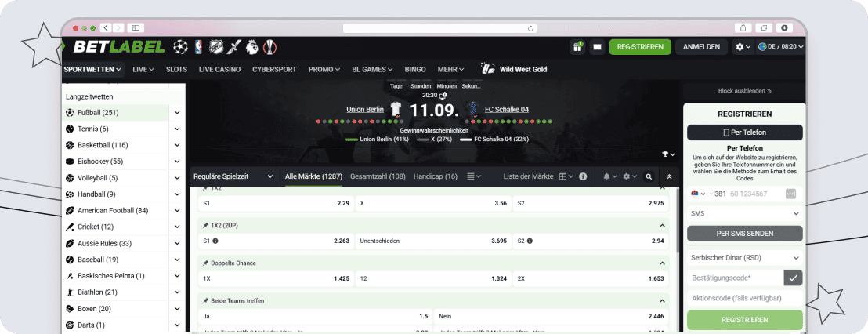The height and width of the screenshot is (334, 868).
Task: Open the Union Berlin team link
Action: [x=365, y=110]
